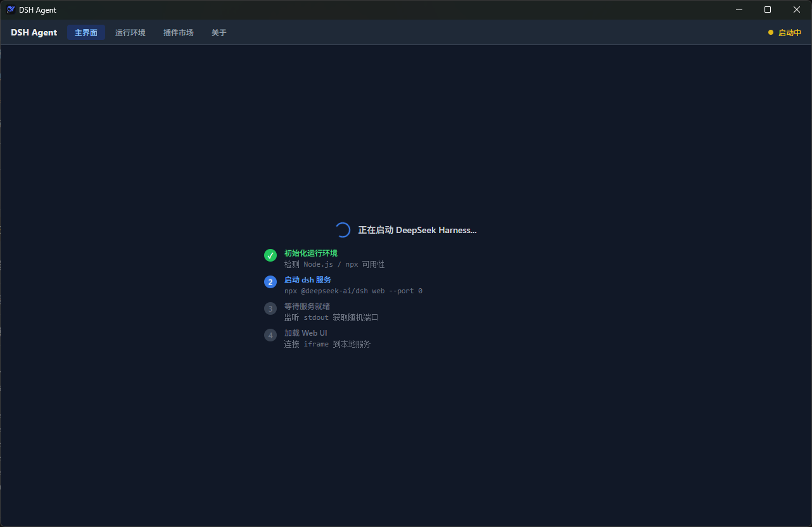
Task: Open the 关于 tab
Action: pos(219,32)
